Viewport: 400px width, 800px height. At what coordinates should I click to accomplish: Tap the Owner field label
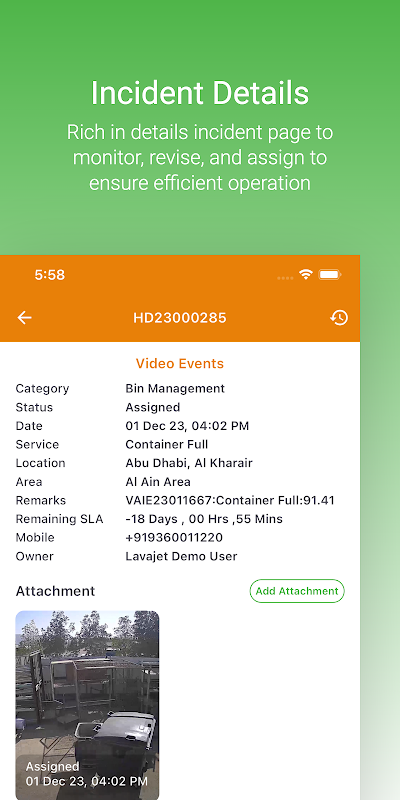pyautogui.click(x=35, y=557)
